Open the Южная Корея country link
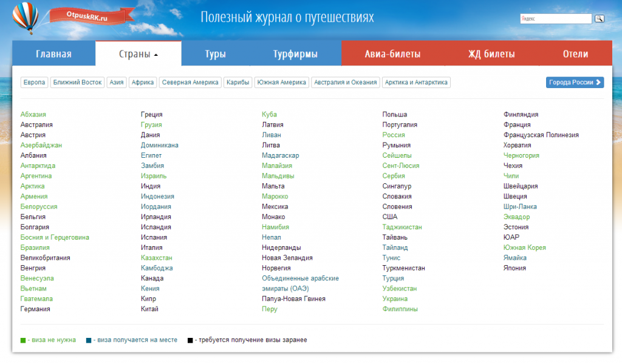 [x=524, y=248]
